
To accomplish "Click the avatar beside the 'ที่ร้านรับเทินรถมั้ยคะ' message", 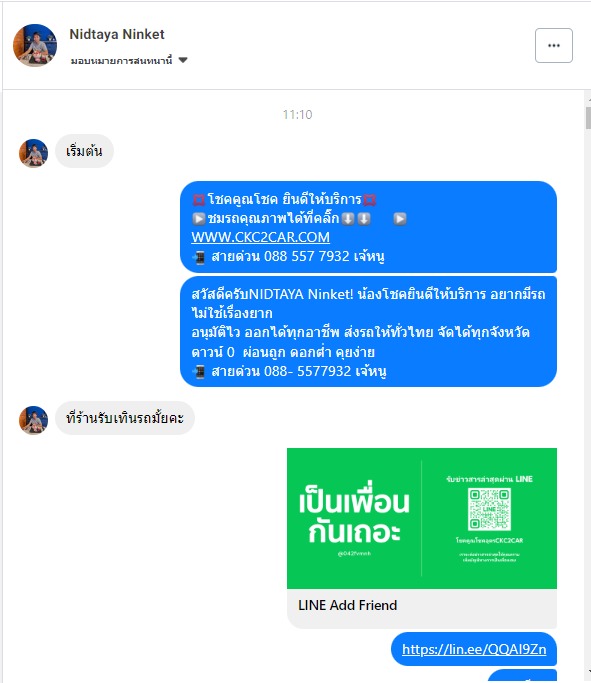I will click(x=34, y=420).
